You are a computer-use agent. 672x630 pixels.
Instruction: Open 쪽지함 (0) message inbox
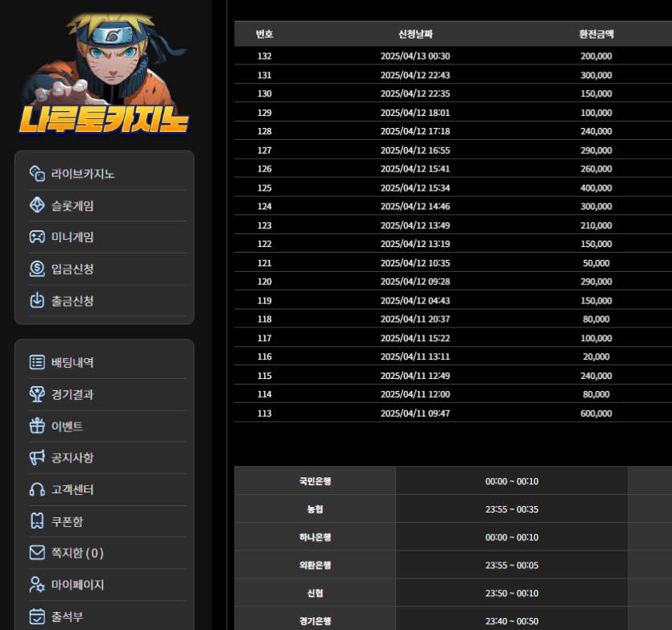pos(77,553)
